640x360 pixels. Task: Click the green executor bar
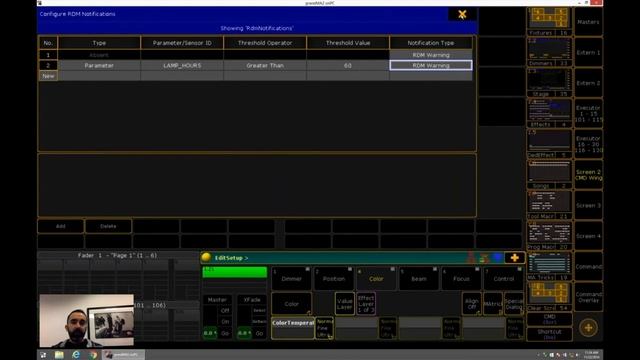[235, 272]
